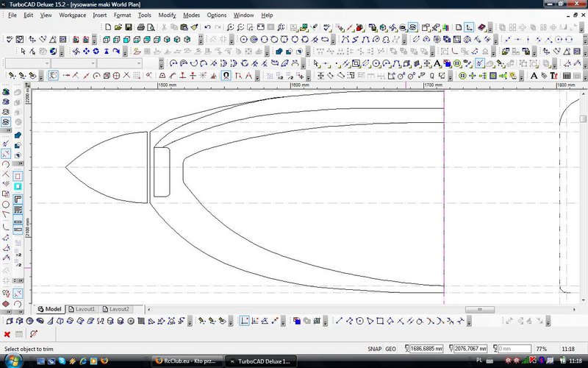588x368 pixels.
Task: Click the New document icon
Action: tap(108, 27)
